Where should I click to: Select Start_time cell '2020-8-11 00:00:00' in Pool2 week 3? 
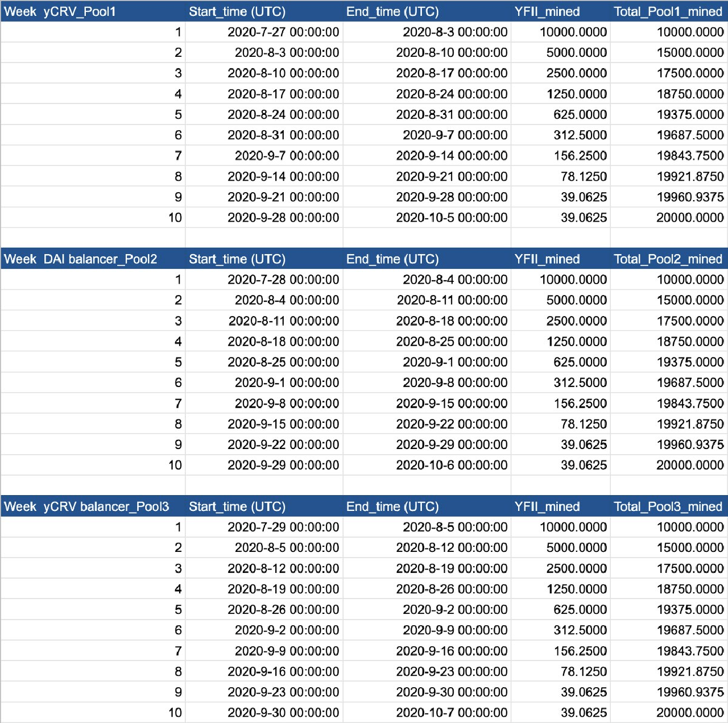(x=264, y=321)
